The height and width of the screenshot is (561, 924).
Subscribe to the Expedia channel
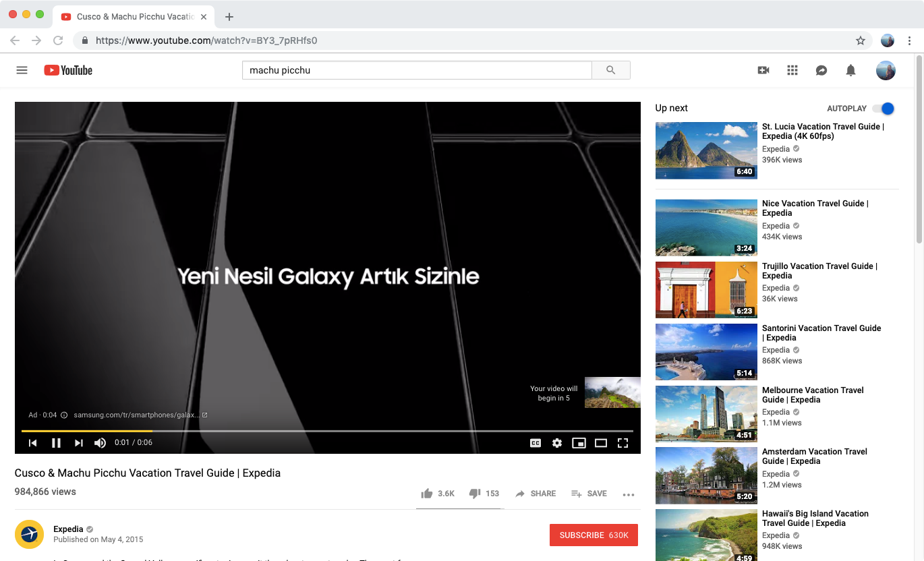pyautogui.click(x=594, y=535)
